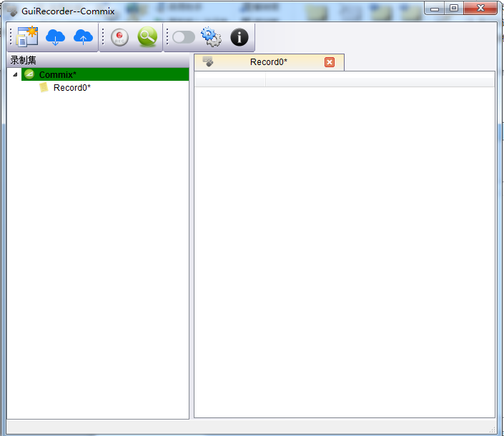Image resolution: width=504 pixels, height=436 pixels.
Task: Click the GuiRecorder title bar app icon
Action: pyautogui.click(x=12, y=11)
